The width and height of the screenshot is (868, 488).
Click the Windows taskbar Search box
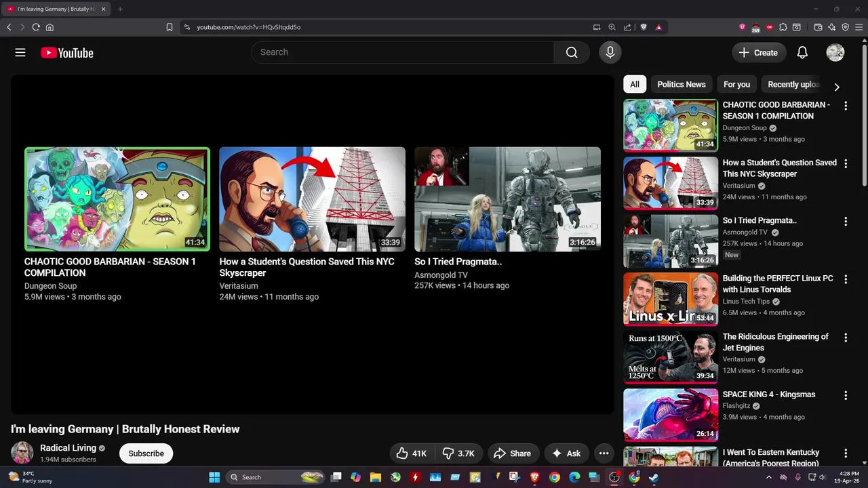pos(275,477)
